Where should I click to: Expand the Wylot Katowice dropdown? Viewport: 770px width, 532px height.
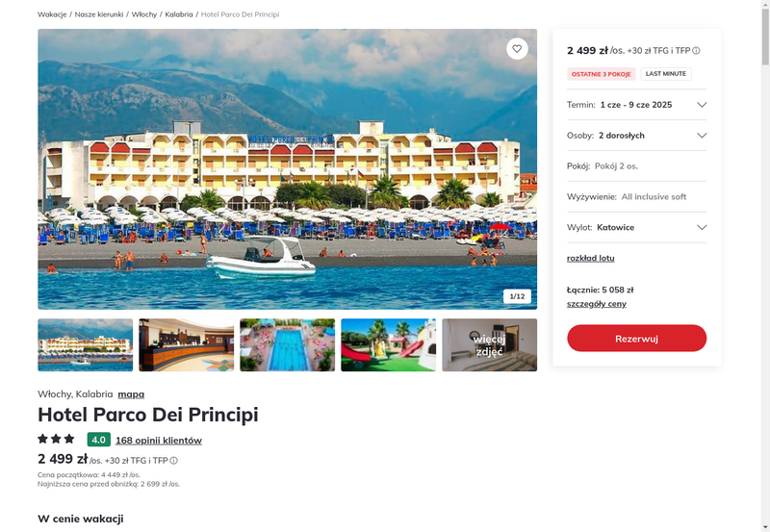tap(636, 227)
